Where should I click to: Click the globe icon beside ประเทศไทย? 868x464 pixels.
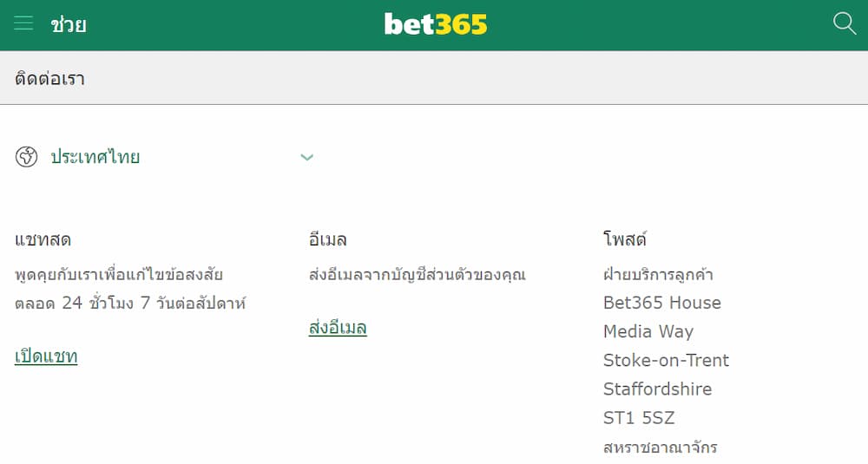(27, 157)
